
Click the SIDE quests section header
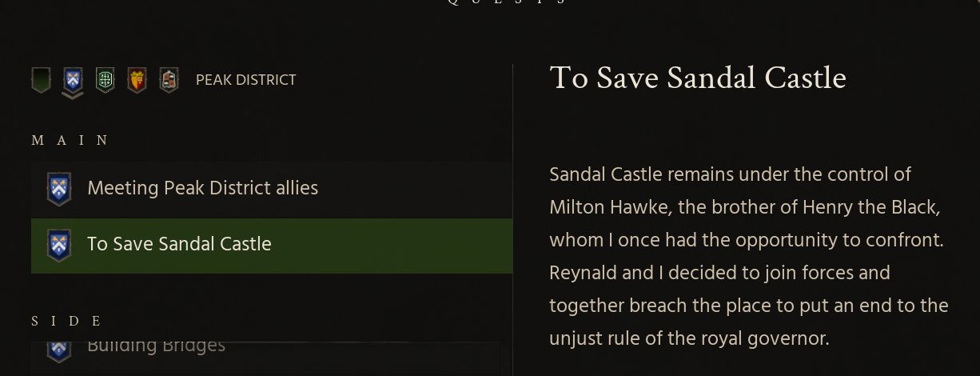tap(67, 322)
